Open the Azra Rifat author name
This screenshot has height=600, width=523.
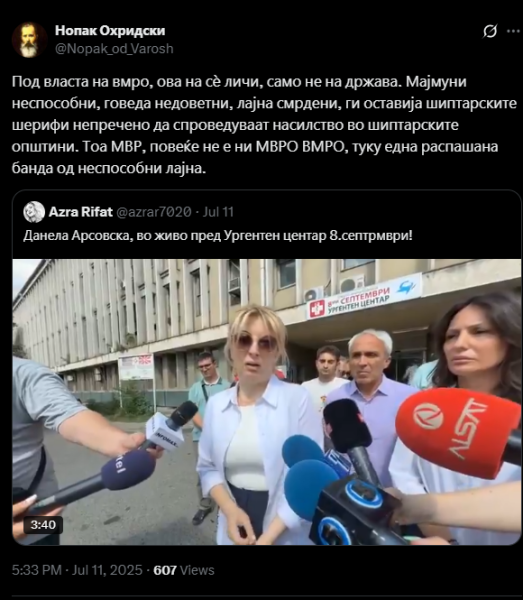(x=81, y=212)
